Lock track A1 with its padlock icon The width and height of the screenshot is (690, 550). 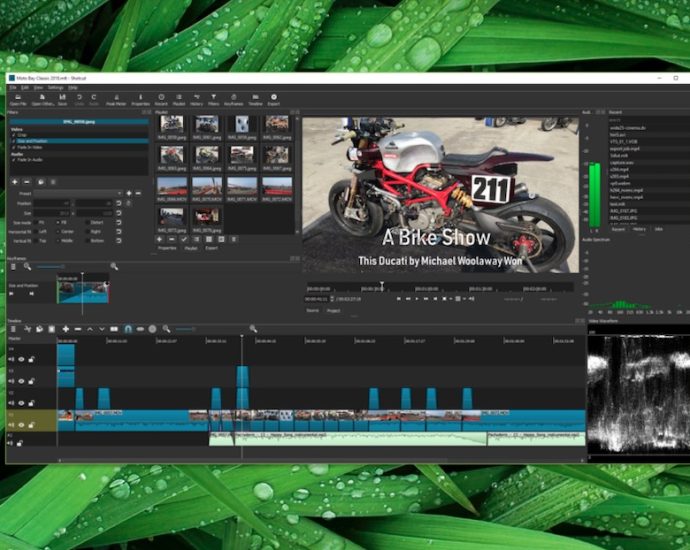click(x=19, y=443)
